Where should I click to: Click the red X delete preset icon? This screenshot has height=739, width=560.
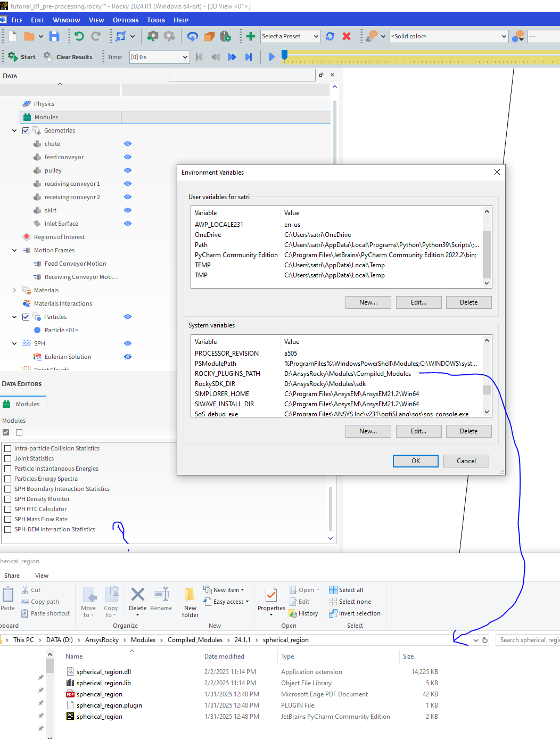pyautogui.click(x=347, y=36)
